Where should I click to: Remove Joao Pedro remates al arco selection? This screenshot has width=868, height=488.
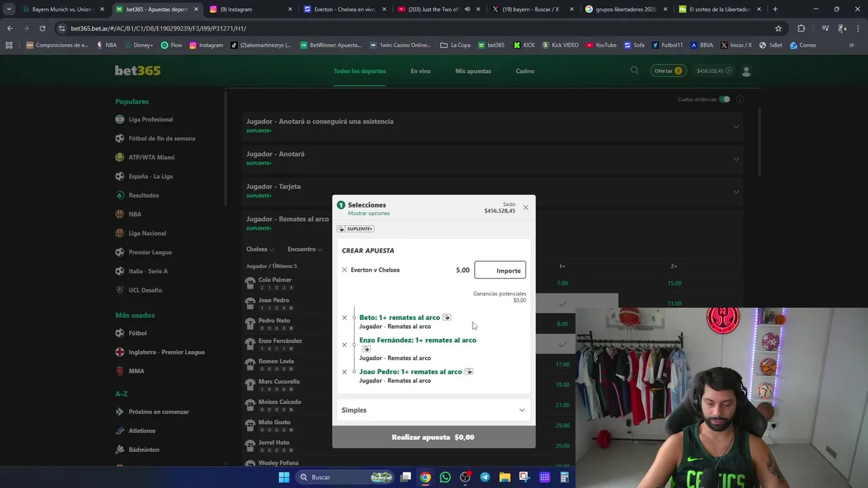[344, 371]
